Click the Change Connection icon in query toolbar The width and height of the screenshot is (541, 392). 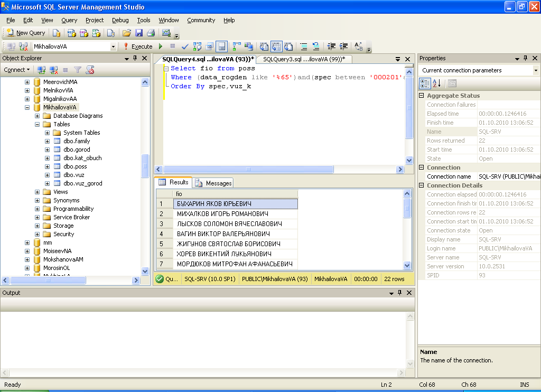click(23, 46)
